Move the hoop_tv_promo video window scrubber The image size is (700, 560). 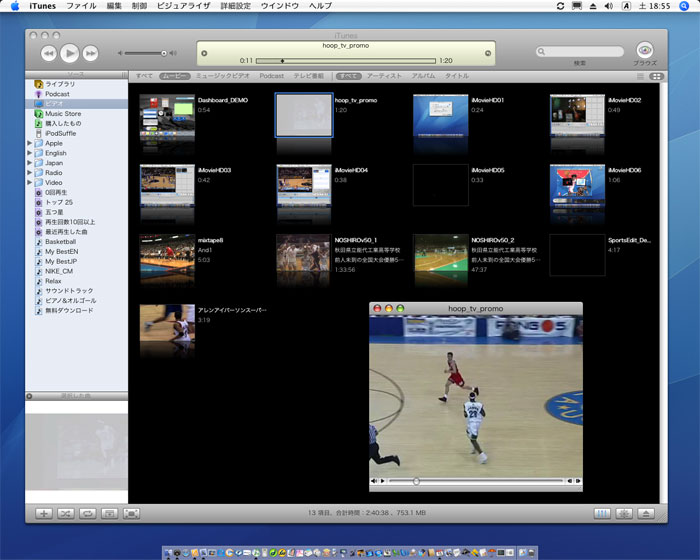pos(416,481)
